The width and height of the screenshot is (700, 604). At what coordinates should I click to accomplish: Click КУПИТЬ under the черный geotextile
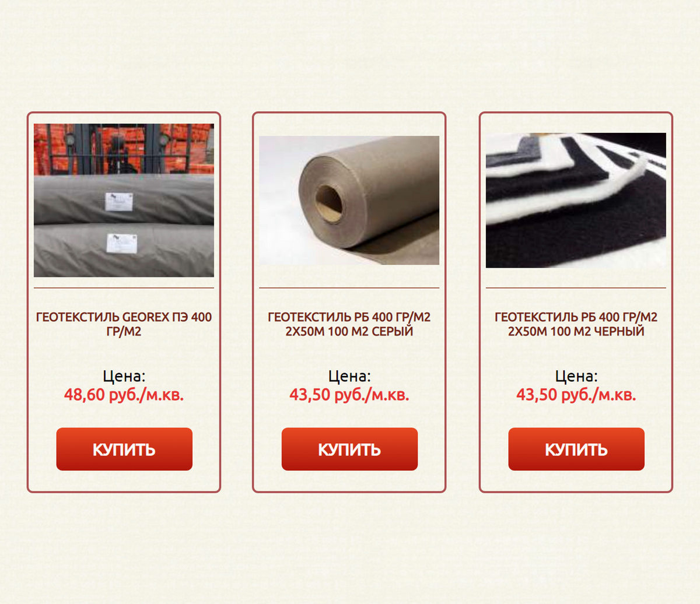click(576, 449)
